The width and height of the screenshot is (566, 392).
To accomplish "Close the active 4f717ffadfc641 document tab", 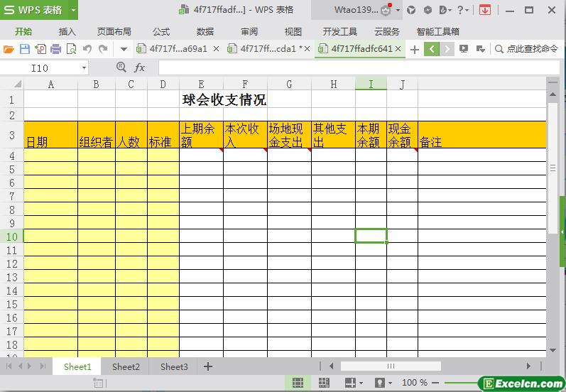I will point(398,49).
